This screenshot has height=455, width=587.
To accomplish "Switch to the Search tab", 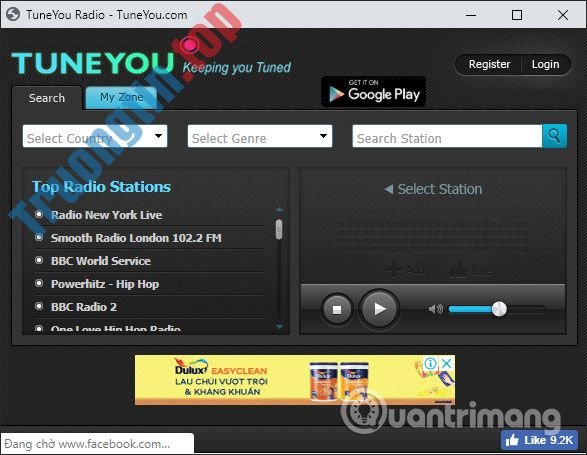I will point(47,98).
